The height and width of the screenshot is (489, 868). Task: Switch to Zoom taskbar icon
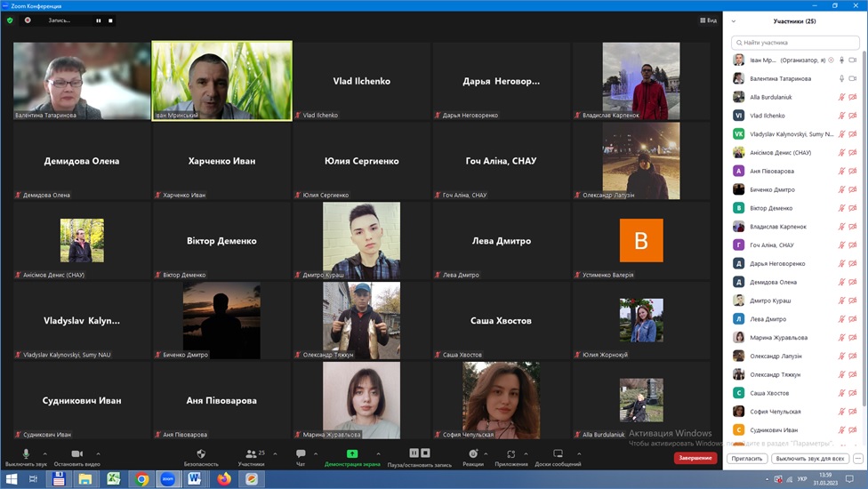coord(168,479)
